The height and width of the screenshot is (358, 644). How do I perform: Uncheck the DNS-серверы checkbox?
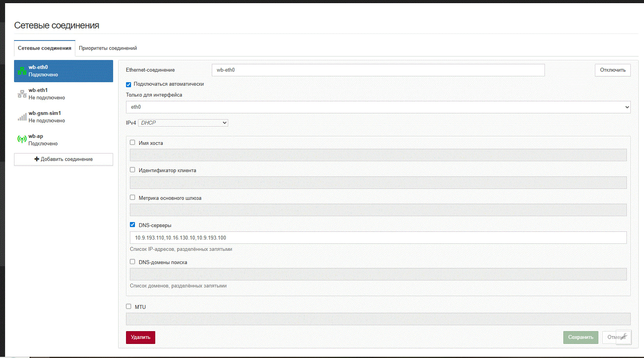(133, 225)
